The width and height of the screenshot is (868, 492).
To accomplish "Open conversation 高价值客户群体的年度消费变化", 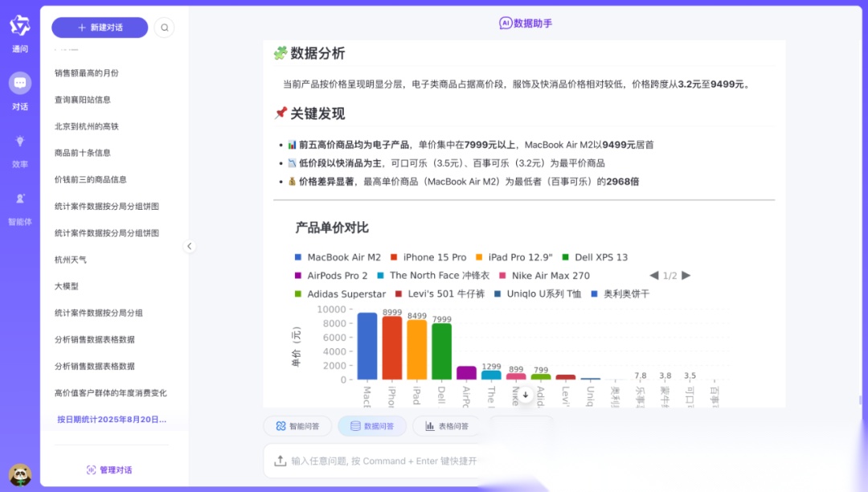I will pos(110,393).
